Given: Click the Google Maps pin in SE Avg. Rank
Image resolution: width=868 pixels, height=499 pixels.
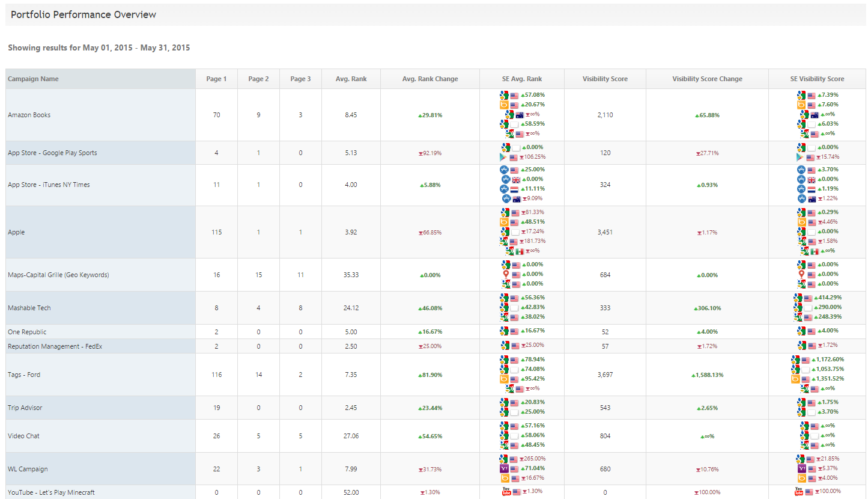Looking at the screenshot, I should [506, 274].
